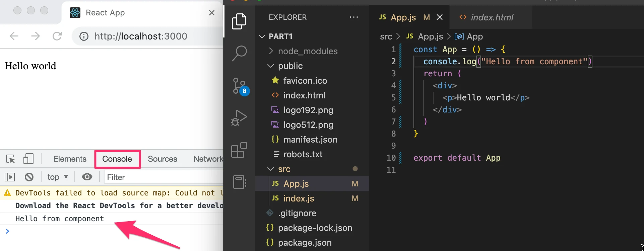The image size is (644, 251).
Task: Close the App.js editor tab
Action: click(440, 17)
